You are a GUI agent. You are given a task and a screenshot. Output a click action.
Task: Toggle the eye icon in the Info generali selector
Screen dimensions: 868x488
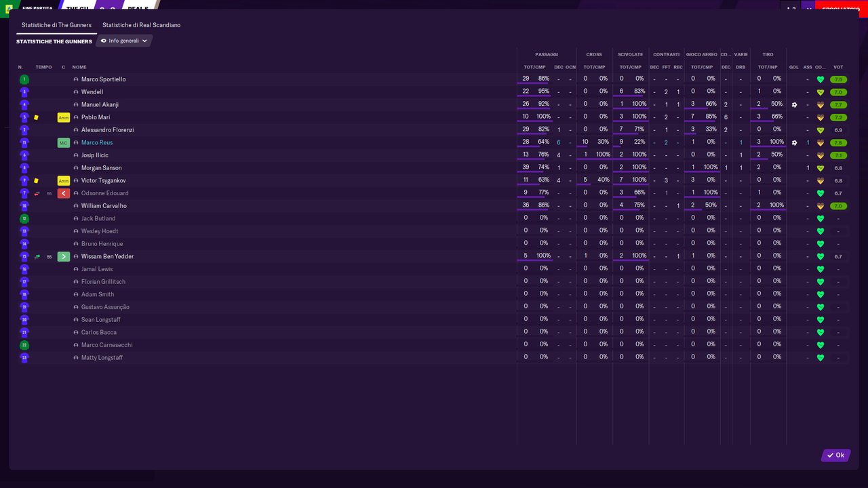[x=103, y=41]
